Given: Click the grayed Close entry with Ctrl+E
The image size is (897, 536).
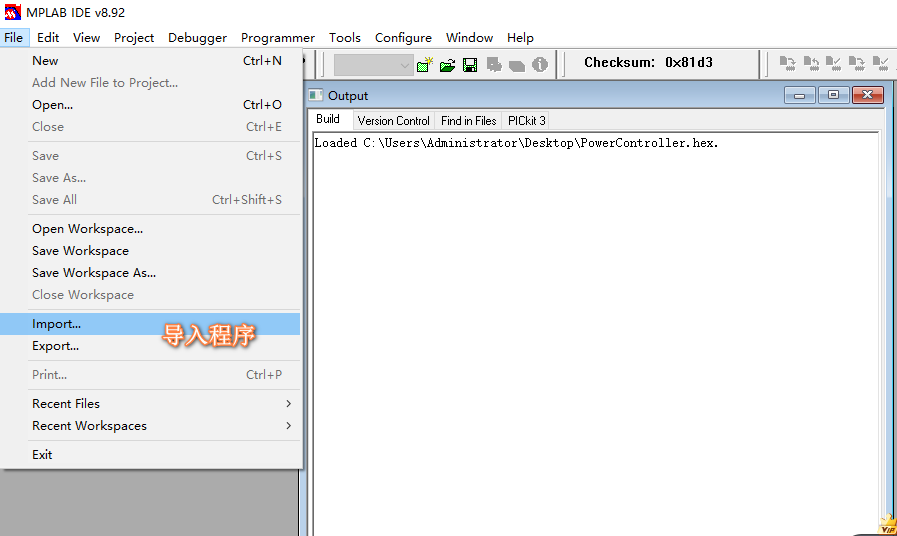Looking at the screenshot, I should click(x=151, y=127).
